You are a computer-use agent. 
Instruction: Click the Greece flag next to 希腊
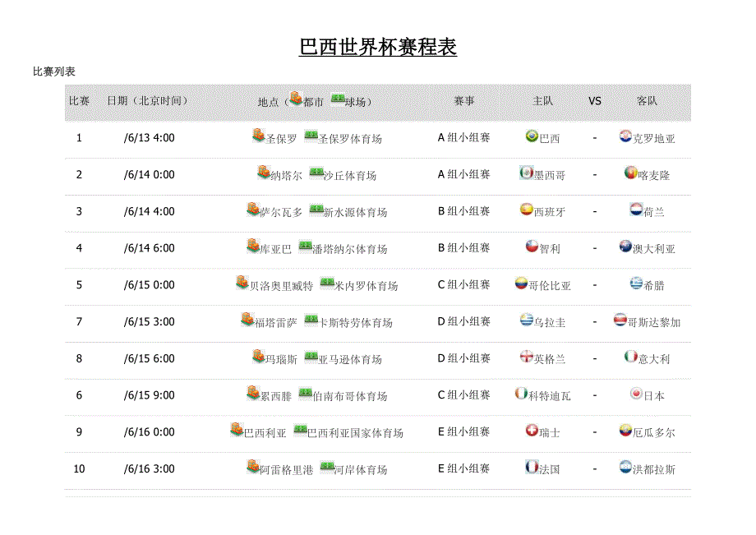635,283
